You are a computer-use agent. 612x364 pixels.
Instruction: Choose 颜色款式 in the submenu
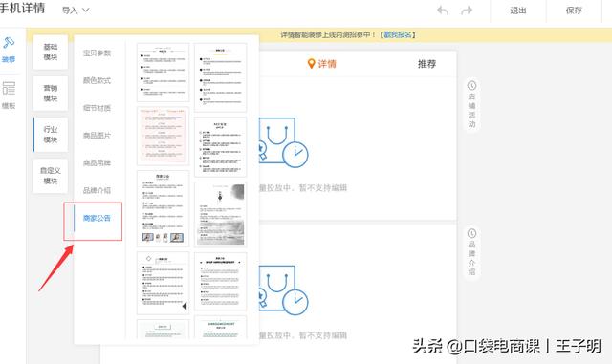(x=97, y=80)
